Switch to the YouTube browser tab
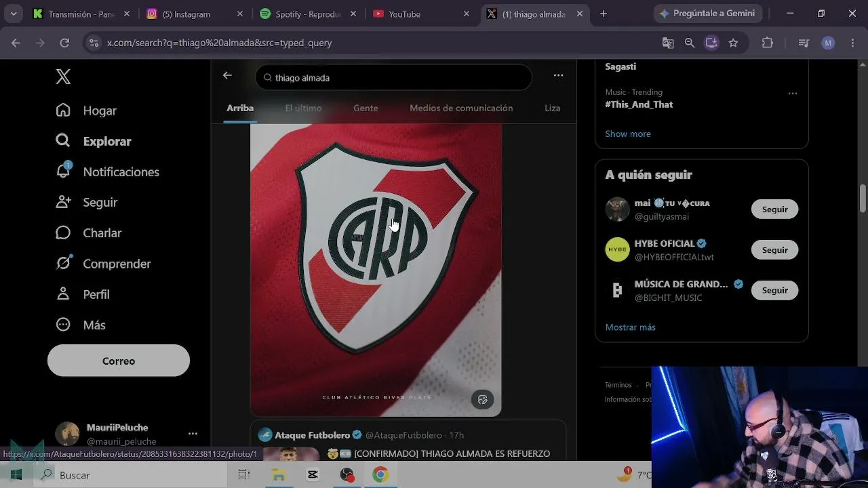 tap(420, 14)
